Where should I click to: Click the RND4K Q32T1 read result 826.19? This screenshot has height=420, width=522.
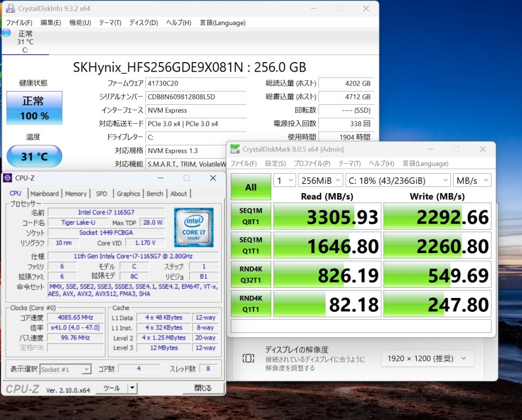(327, 275)
